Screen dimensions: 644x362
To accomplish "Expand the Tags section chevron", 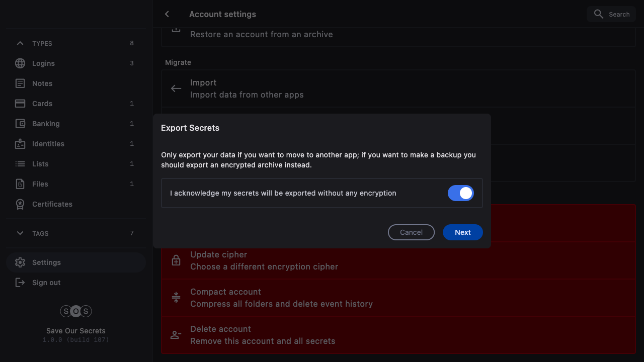I will point(20,233).
